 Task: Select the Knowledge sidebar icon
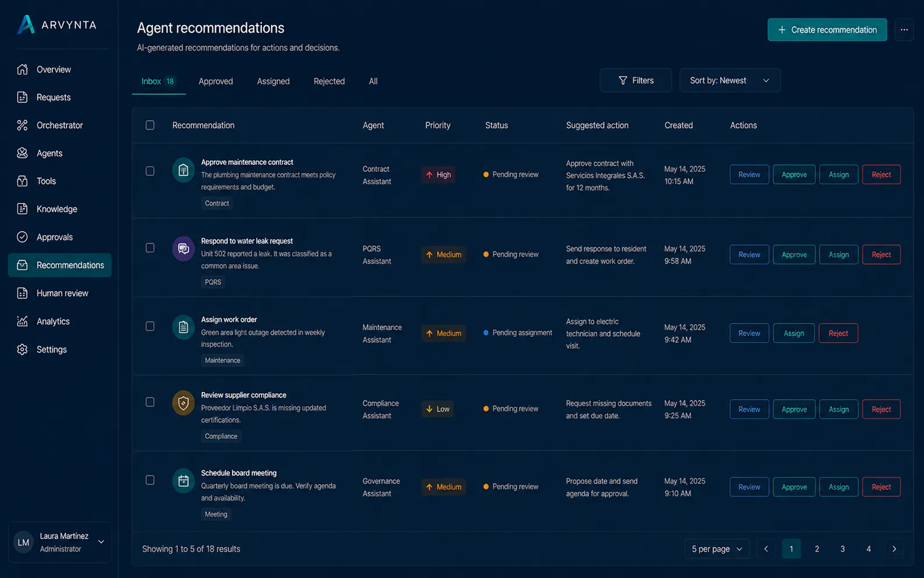click(22, 209)
